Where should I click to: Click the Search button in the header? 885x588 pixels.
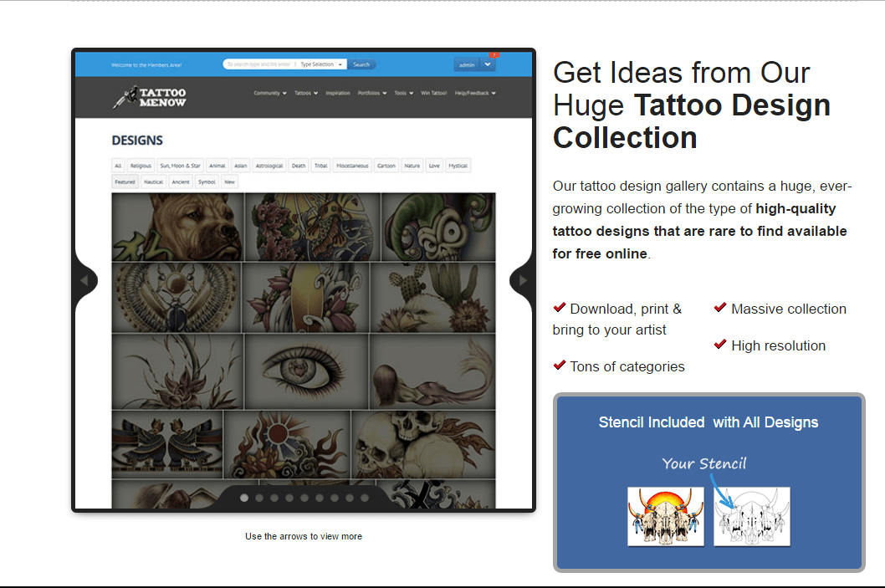pyautogui.click(x=361, y=64)
